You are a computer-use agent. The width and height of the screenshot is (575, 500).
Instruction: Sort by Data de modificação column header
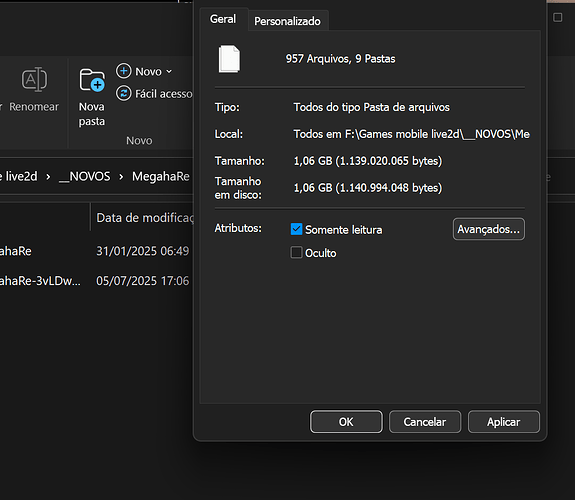click(145, 218)
